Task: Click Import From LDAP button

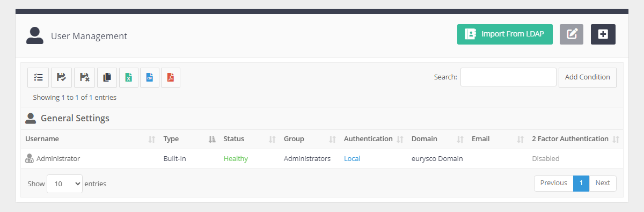Action: pyautogui.click(x=505, y=34)
